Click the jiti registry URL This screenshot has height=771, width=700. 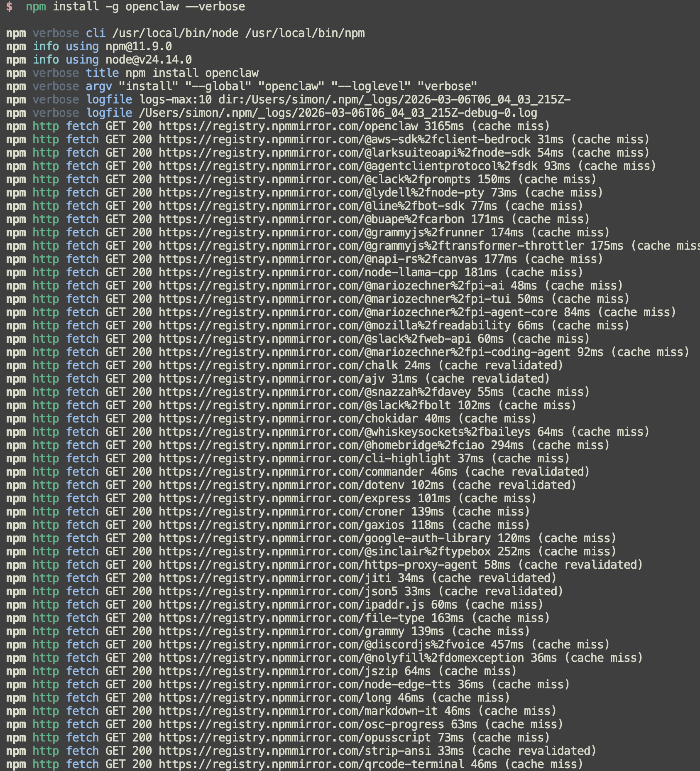(275, 578)
